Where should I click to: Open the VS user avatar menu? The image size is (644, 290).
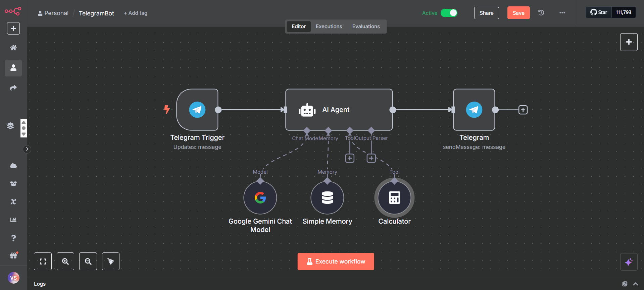click(x=13, y=278)
